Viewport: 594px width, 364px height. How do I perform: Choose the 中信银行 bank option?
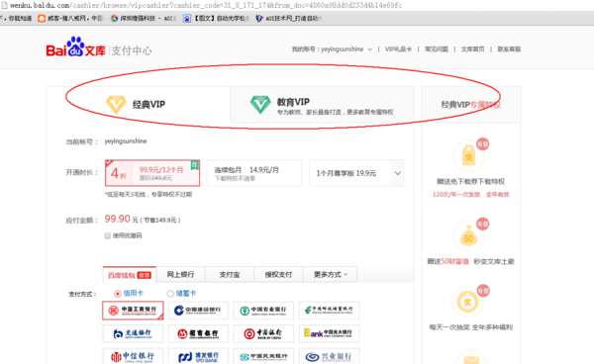pos(133,356)
